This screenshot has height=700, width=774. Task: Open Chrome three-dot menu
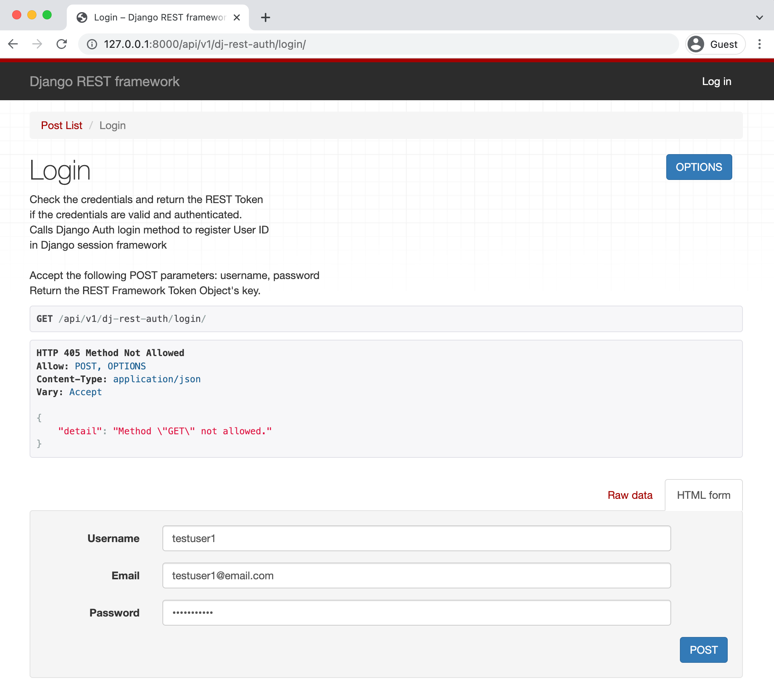click(760, 44)
